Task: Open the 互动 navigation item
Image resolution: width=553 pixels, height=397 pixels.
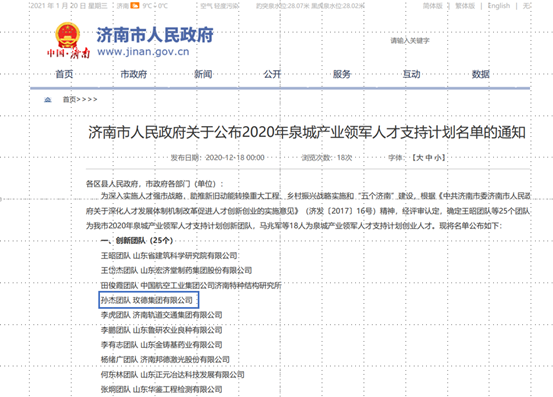Action: pos(411,74)
